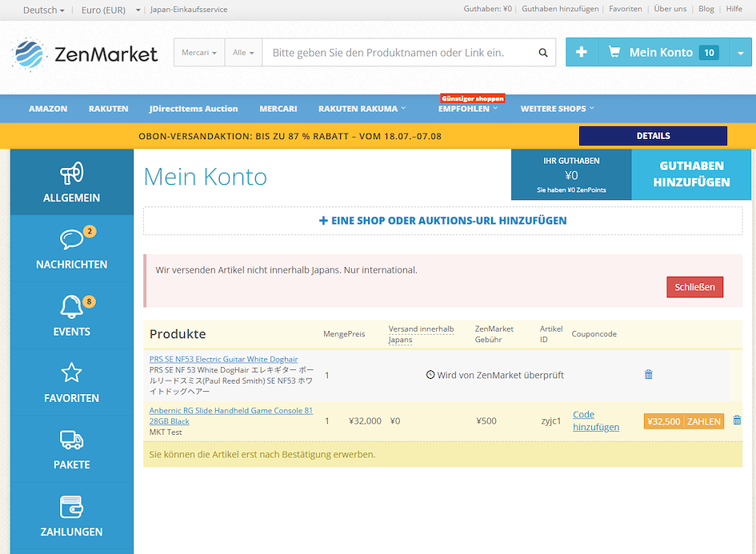This screenshot has width=756, height=554.
Task: Expand the Weitere Shops menu
Action: pyautogui.click(x=557, y=109)
